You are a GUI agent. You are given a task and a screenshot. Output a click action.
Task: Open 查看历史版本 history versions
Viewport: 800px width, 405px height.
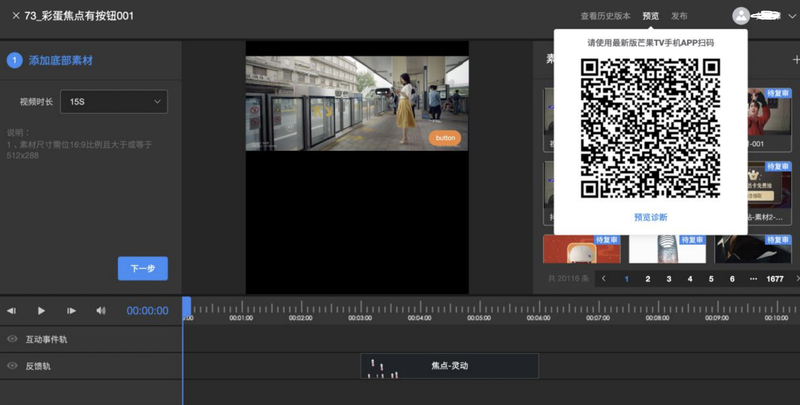point(605,16)
